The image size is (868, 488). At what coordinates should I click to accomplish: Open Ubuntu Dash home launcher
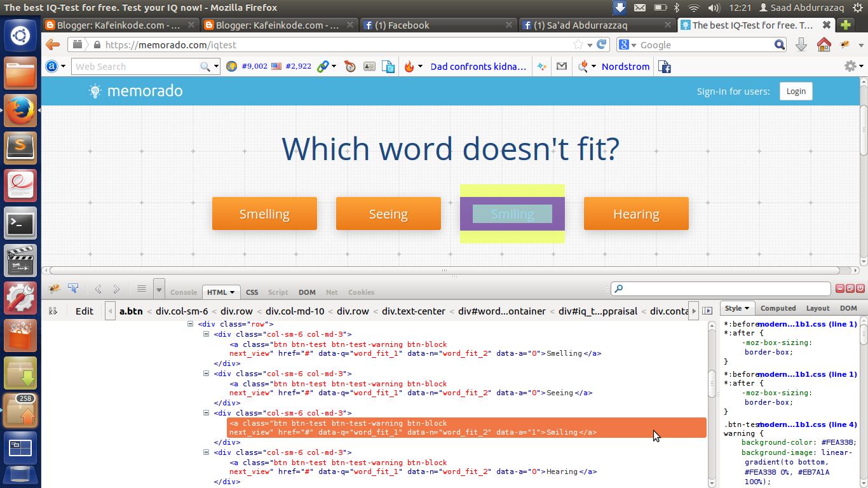[x=20, y=36]
